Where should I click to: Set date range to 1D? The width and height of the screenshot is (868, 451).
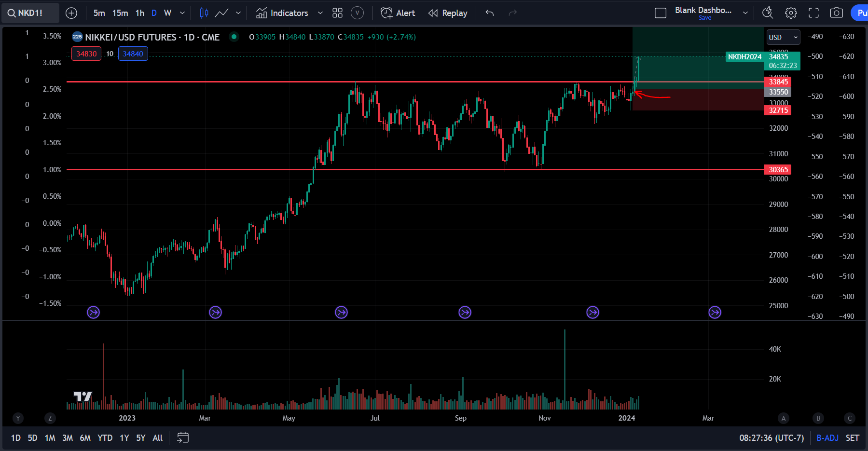tap(16, 438)
